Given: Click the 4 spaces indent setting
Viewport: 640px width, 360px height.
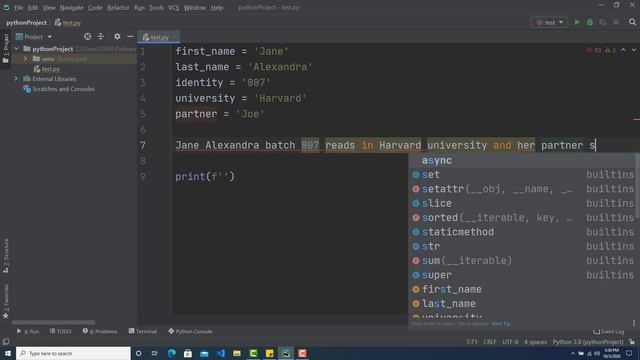Looking at the screenshot, I should click(x=535, y=342).
